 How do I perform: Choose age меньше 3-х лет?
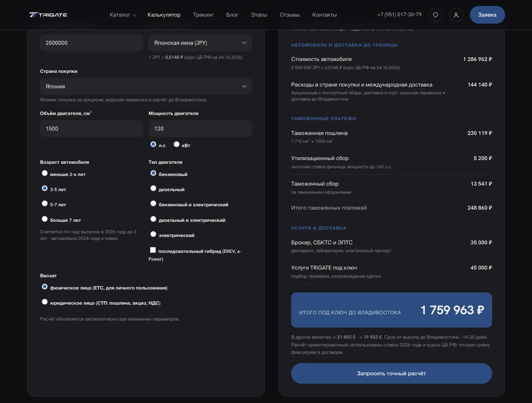(45, 173)
